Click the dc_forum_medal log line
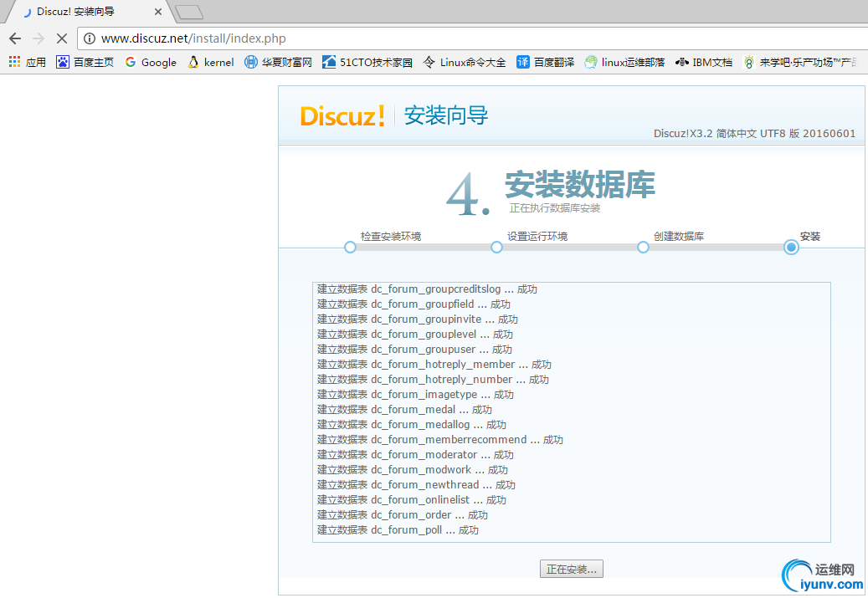Image resolution: width=868 pixels, height=598 pixels. (404, 409)
